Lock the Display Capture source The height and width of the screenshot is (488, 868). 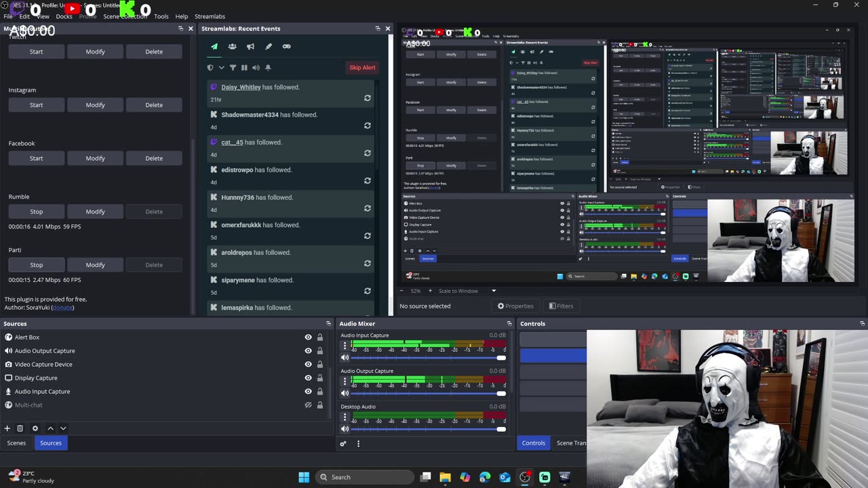[319, 378]
